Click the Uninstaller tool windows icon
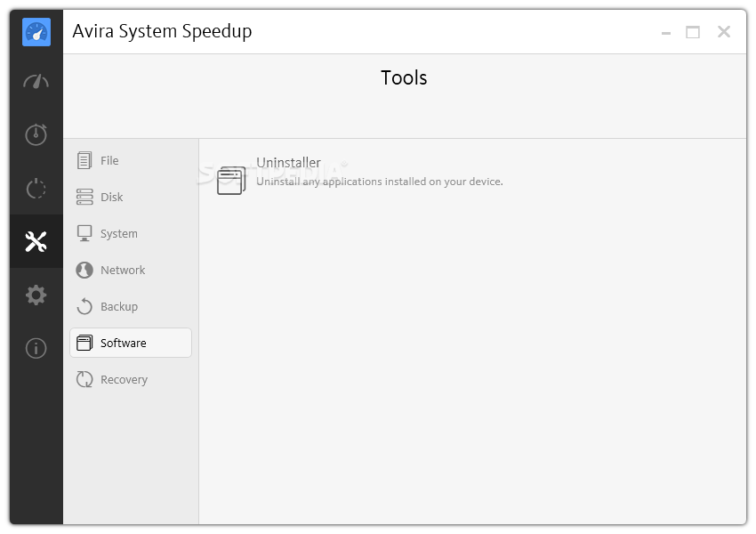The width and height of the screenshot is (756, 534). (231, 181)
